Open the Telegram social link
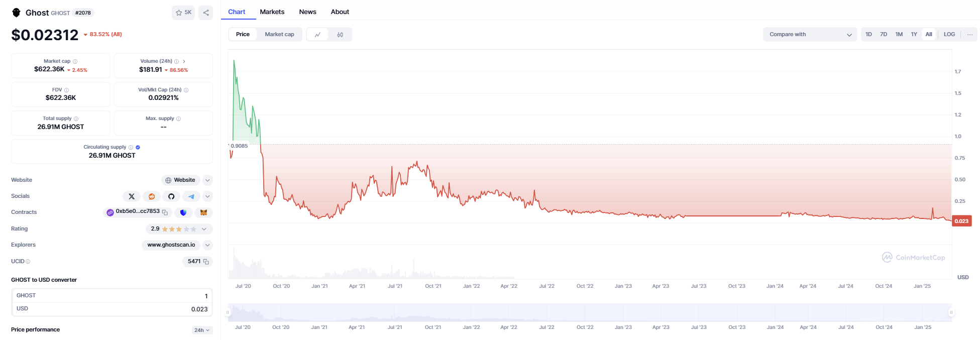The height and width of the screenshot is (340, 980). point(191,196)
